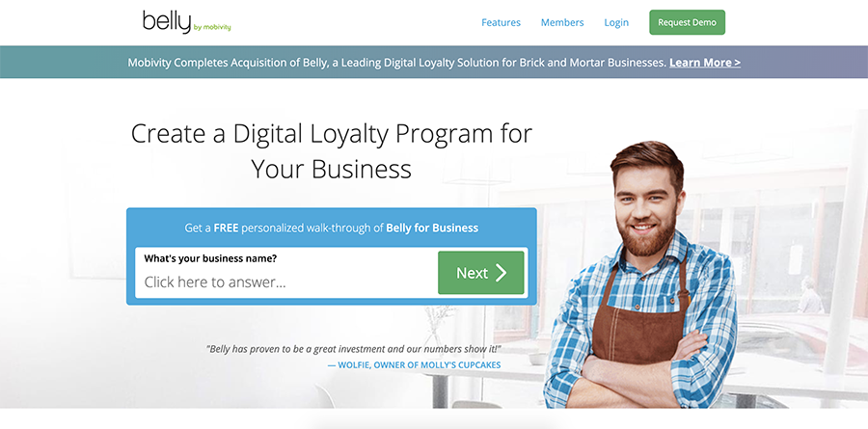The width and height of the screenshot is (868, 429).
Task: Click the "Your Business" headline line
Action: pos(331,170)
